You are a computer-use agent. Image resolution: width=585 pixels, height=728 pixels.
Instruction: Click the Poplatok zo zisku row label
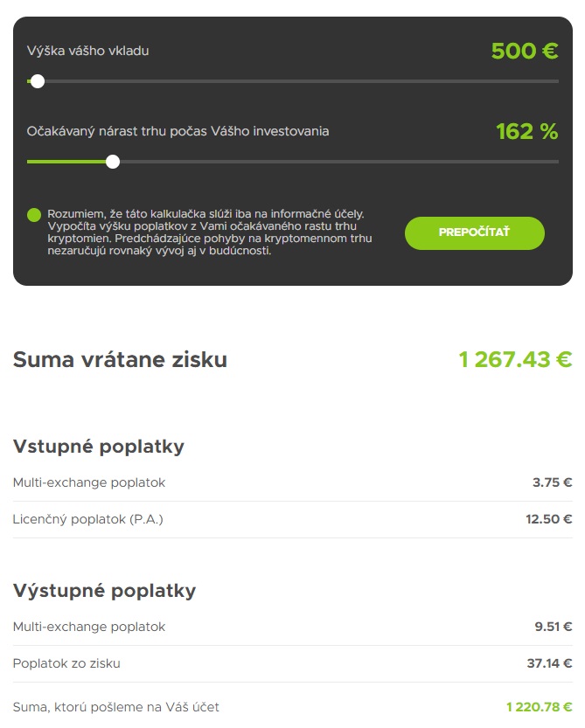pyautogui.click(x=66, y=663)
